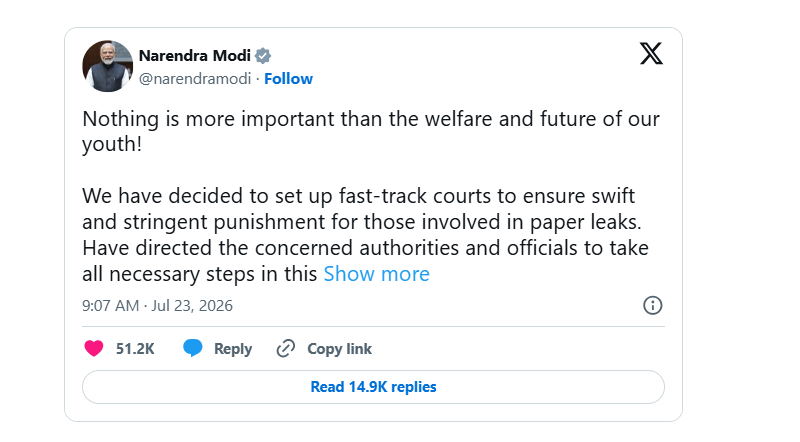Screen dimensions: 800x442
Task: Click the line 'Have directed the concerned authorities'
Action: [x=365, y=248]
